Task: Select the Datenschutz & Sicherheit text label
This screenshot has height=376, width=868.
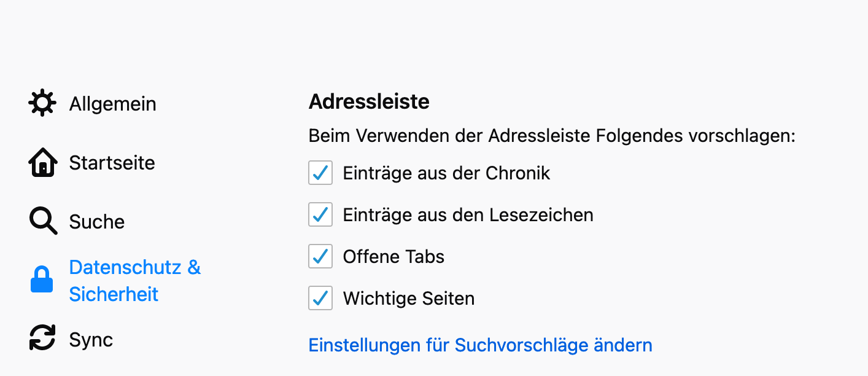Action: (134, 281)
